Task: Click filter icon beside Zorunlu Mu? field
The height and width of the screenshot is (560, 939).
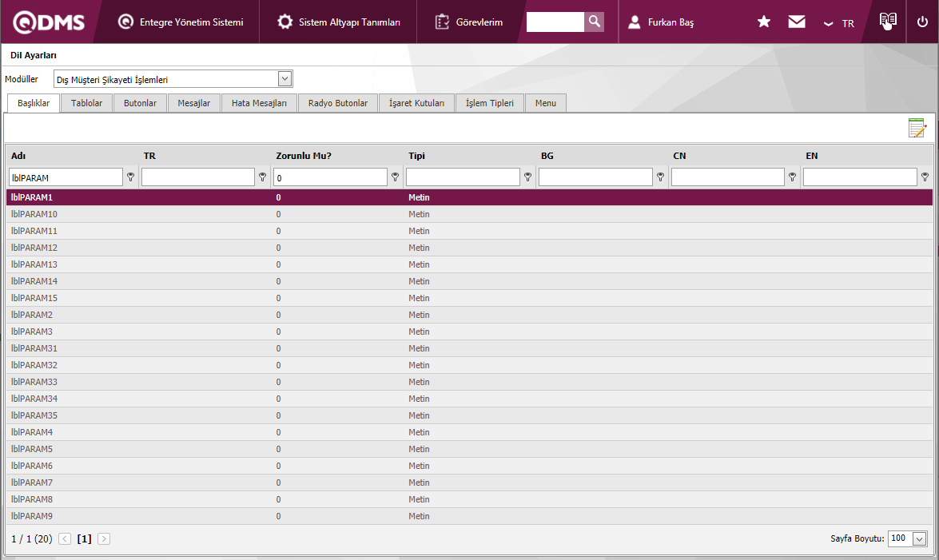Action: point(395,177)
